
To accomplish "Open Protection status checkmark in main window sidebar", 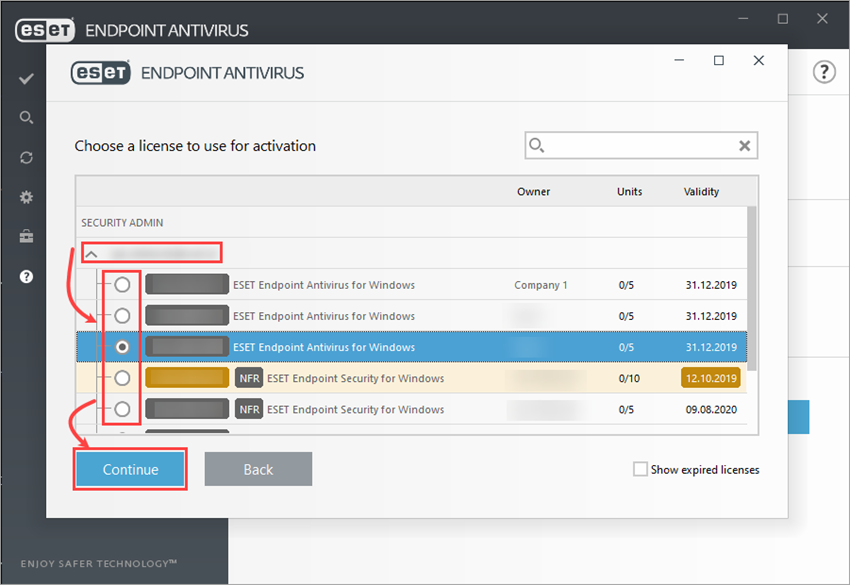I will coord(26,79).
